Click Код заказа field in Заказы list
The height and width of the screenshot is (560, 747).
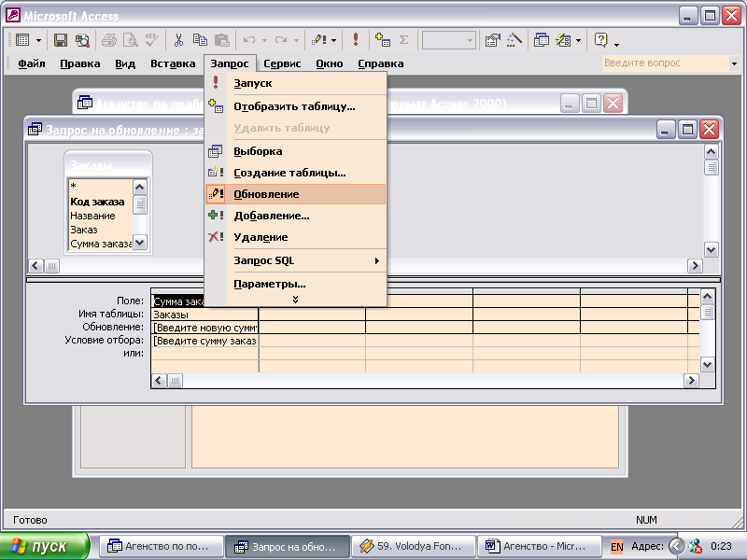pyautogui.click(x=97, y=202)
